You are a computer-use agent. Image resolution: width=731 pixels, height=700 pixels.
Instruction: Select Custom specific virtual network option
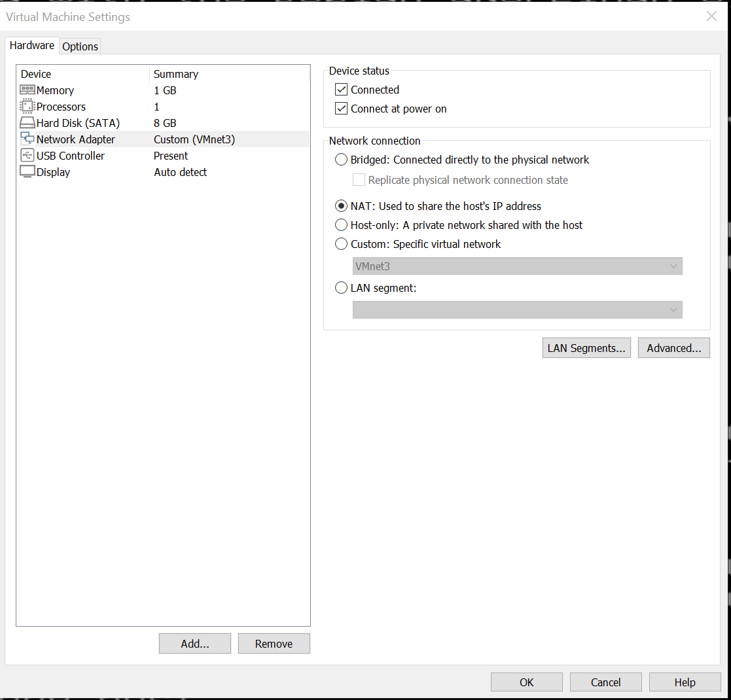341,244
